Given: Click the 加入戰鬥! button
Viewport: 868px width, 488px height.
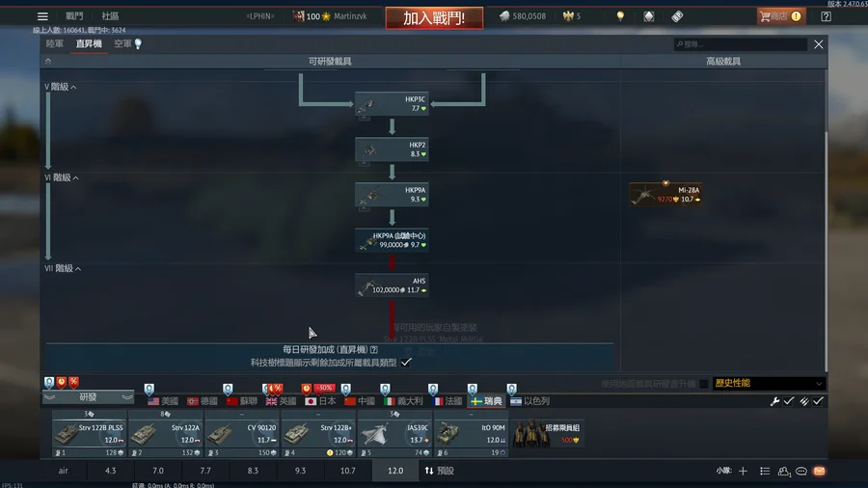Looking at the screenshot, I should pos(434,17).
